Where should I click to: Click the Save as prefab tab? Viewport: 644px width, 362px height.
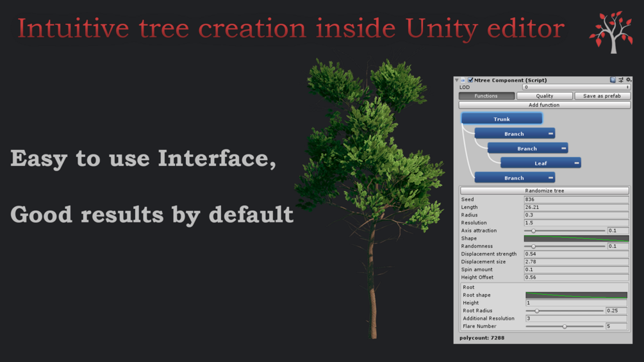pyautogui.click(x=602, y=95)
